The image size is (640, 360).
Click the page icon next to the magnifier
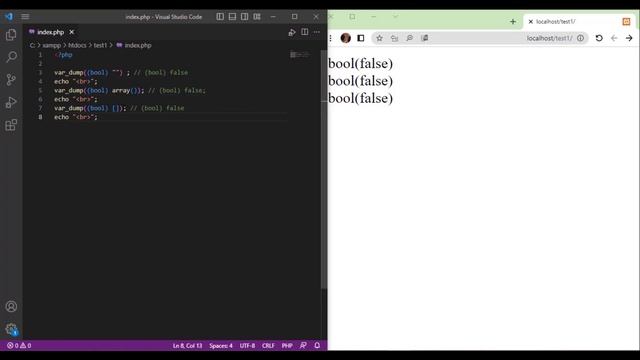[424, 38]
